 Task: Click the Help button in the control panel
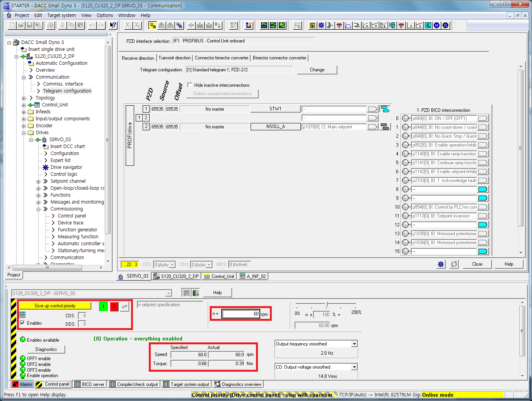click(x=217, y=293)
